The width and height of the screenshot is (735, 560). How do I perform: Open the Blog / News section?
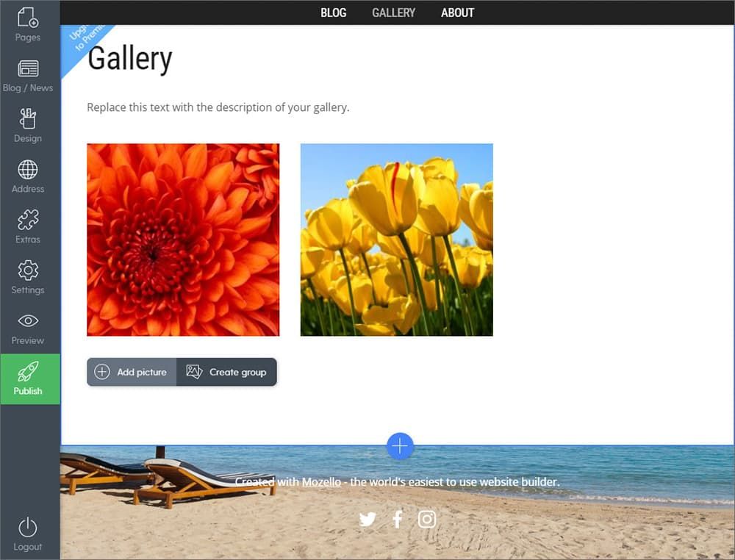(28, 76)
